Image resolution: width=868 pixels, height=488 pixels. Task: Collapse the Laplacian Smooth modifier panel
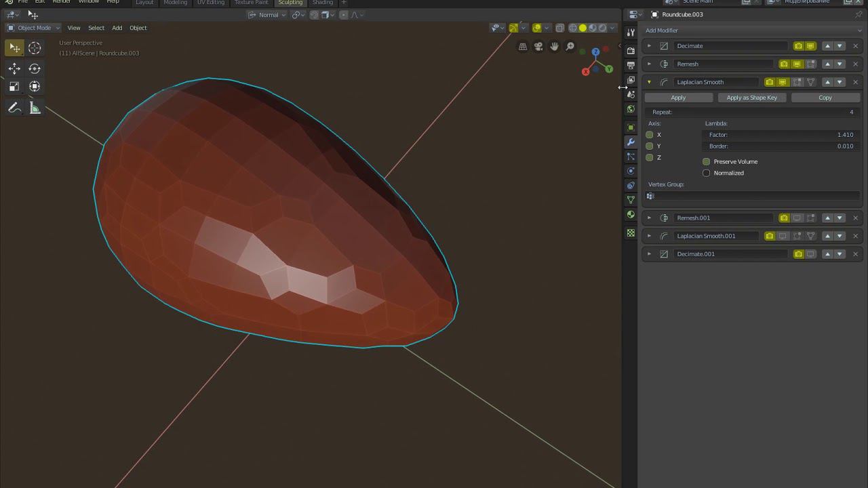649,82
